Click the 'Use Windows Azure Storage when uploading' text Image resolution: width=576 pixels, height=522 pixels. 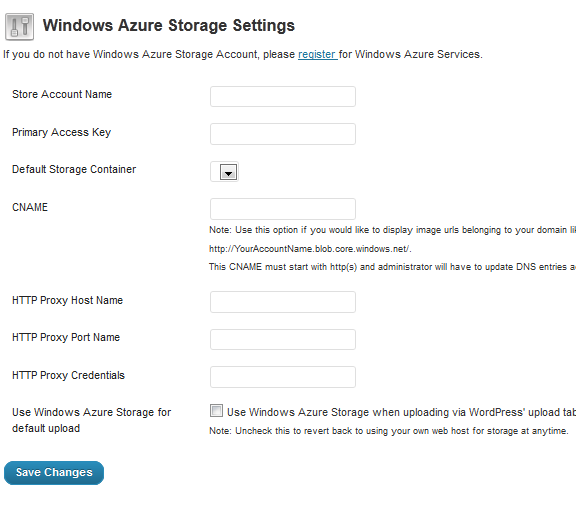[401, 413]
